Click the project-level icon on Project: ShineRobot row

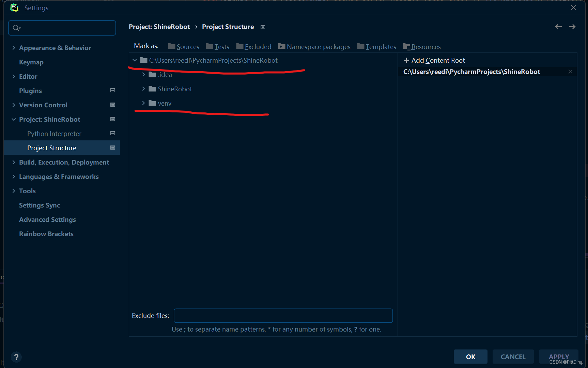(x=113, y=119)
